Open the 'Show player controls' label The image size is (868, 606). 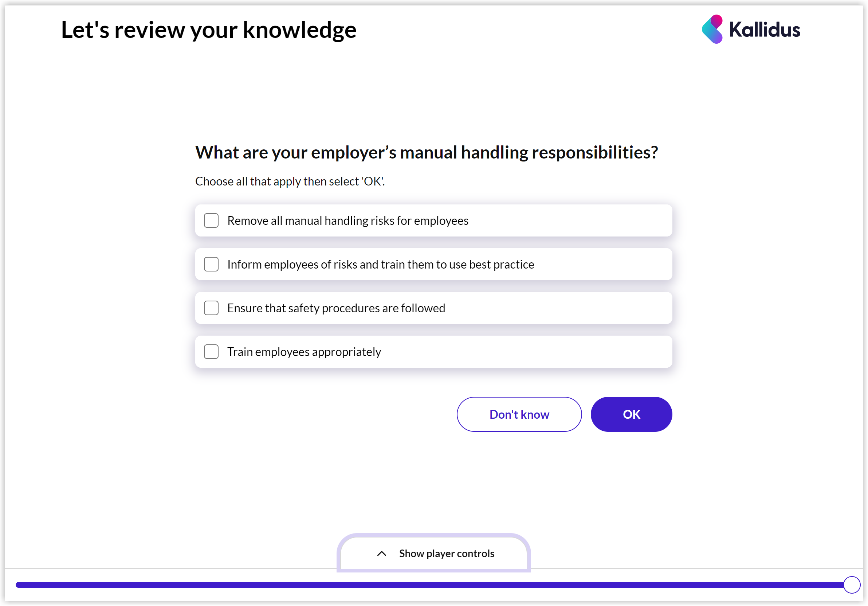pyautogui.click(x=447, y=554)
